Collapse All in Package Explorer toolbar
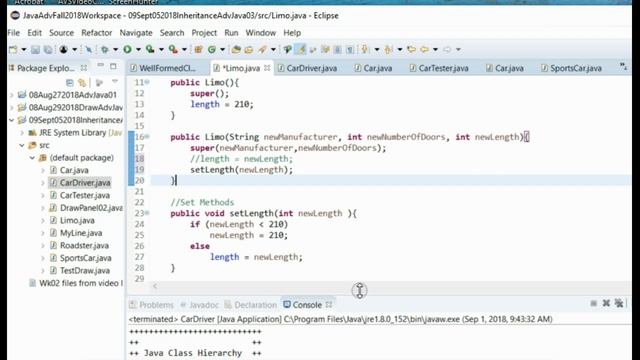640x360 pixels. [70, 83]
